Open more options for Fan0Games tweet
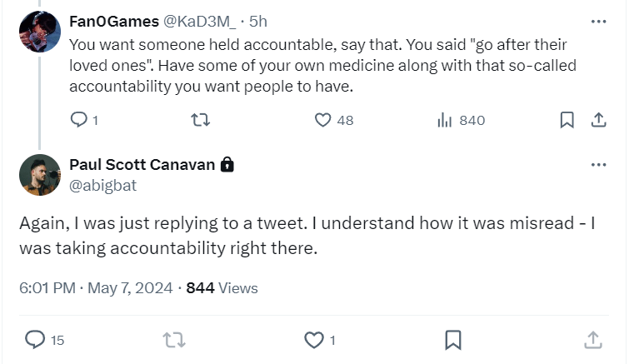639x364 pixels. pos(598,22)
